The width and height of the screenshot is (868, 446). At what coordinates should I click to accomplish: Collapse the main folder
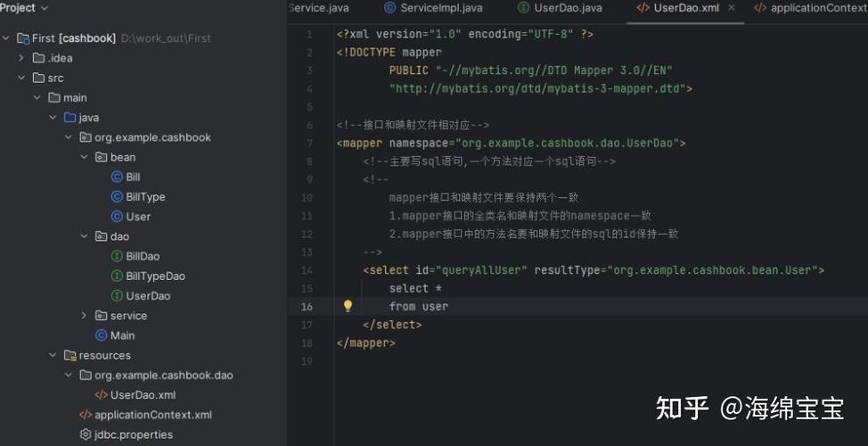pyautogui.click(x=37, y=97)
